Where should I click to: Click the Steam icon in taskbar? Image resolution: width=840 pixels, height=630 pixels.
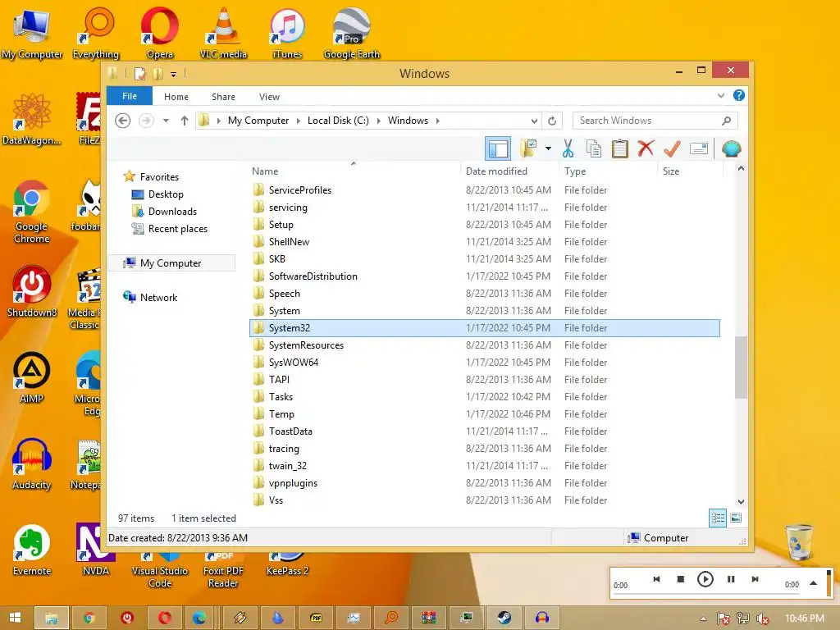(x=504, y=618)
